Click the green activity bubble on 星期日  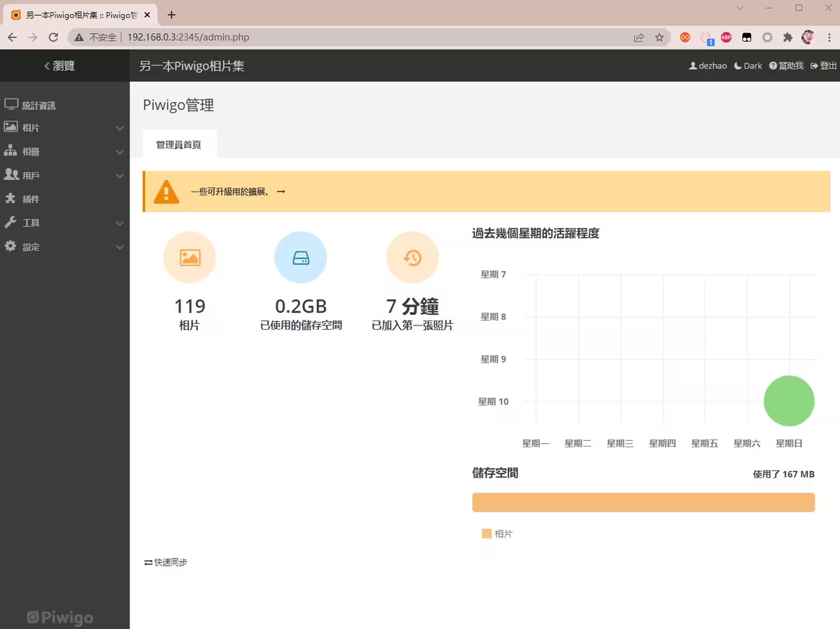789,401
